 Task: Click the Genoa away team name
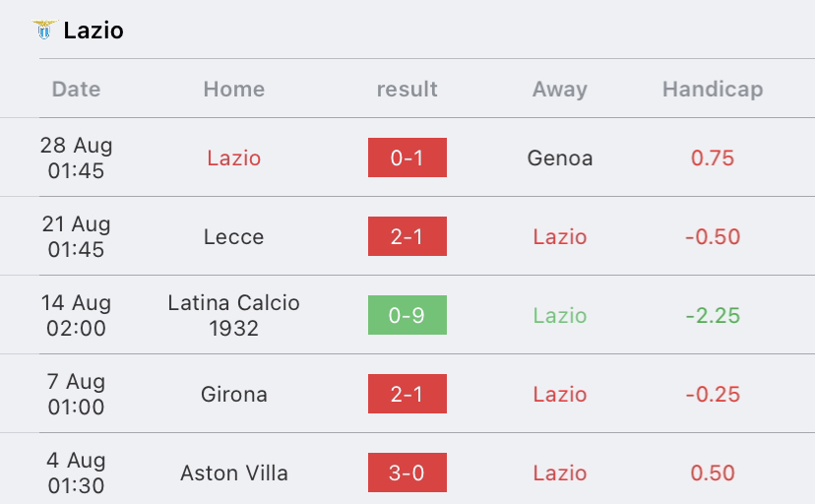pos(560,157)
